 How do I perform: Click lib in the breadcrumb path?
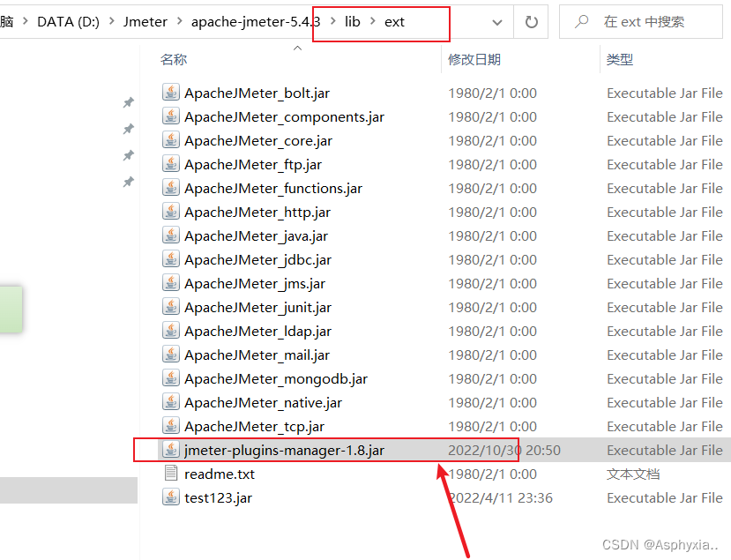coord(353,21)
